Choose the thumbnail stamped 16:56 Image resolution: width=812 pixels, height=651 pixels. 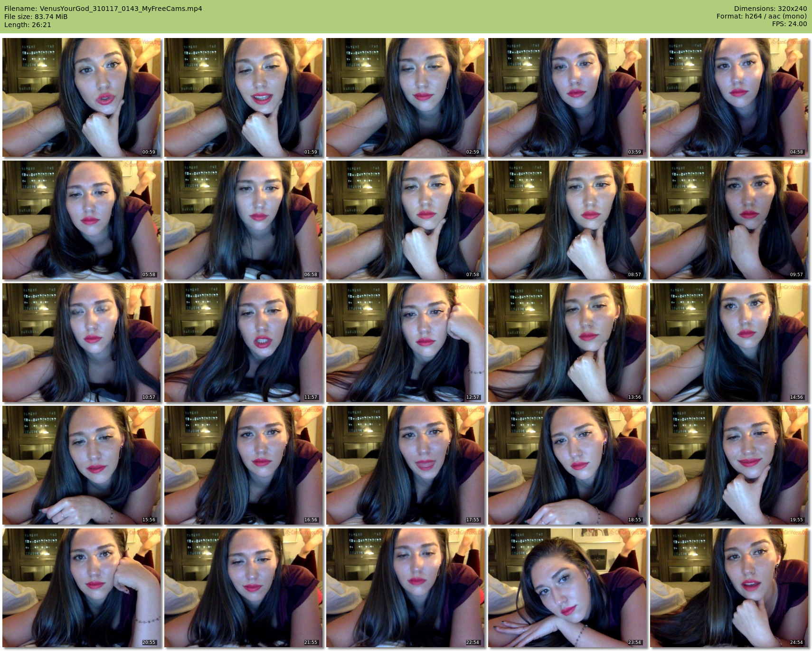(x=244, y=465)
